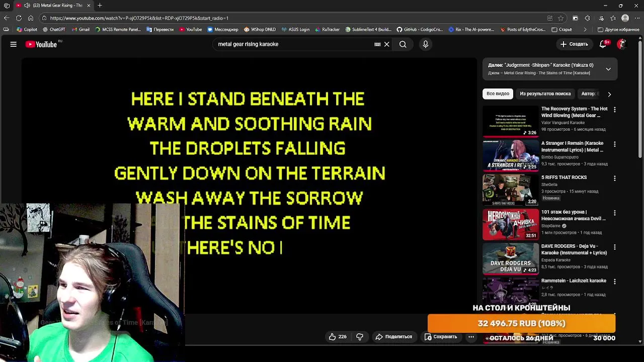The width and height of the screenshot is (644, 362).
Task: Open options for A Stranger I Remain video
Action: [614, 144]
